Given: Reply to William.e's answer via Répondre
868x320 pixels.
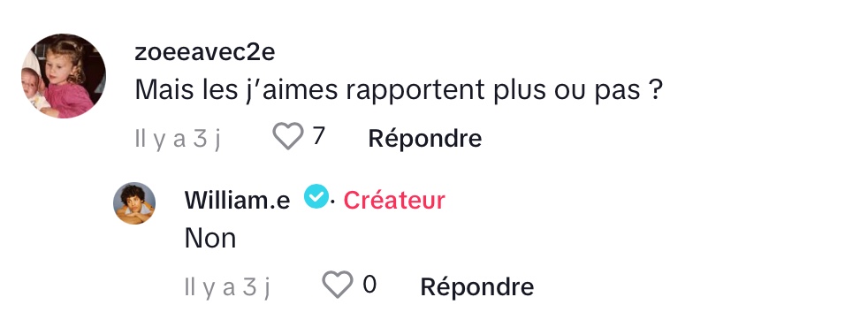Looking at the screenshot, I should (476, 286).
